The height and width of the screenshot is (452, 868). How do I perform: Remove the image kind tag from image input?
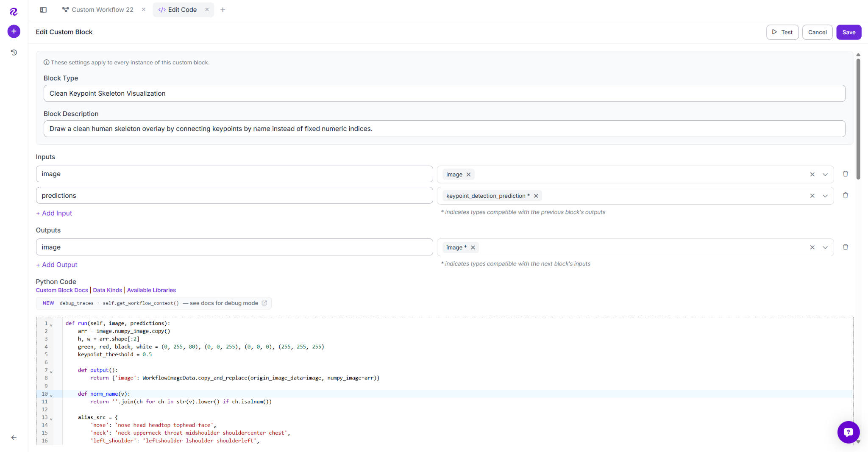click(x=468, y=175)
